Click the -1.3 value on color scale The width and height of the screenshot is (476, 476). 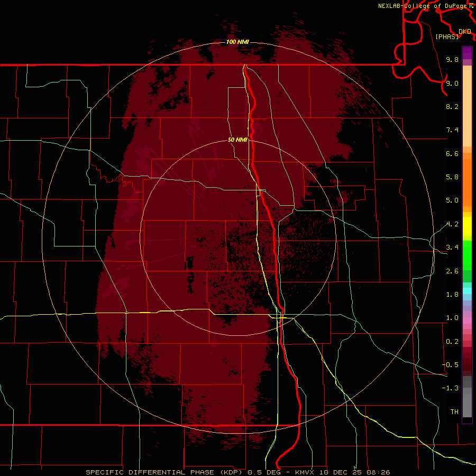click(450, 388)
